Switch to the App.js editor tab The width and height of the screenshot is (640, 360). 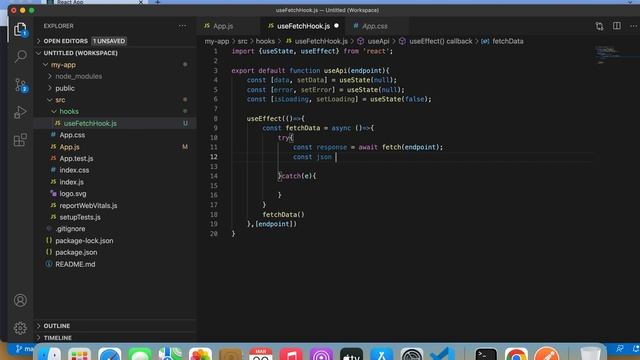click(224, 26)
